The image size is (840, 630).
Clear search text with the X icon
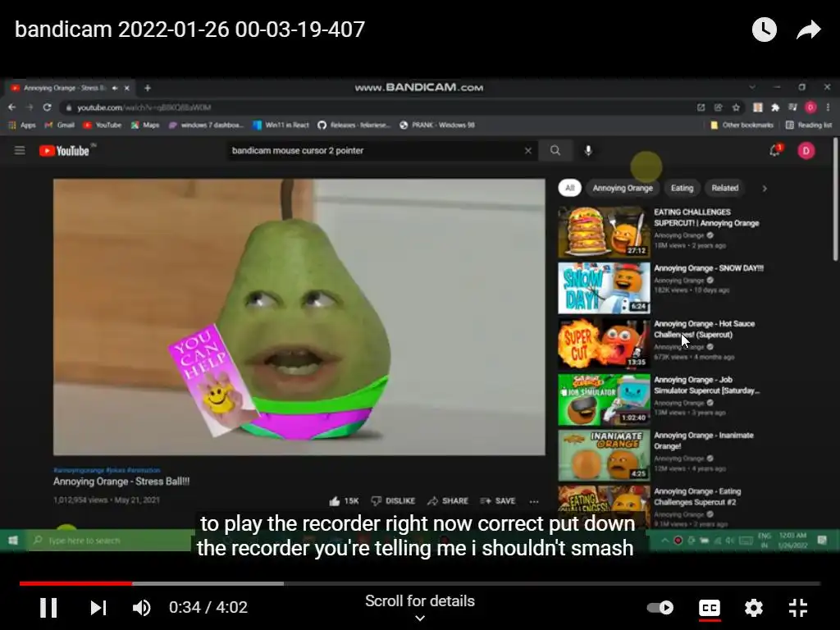click(527, 151)
